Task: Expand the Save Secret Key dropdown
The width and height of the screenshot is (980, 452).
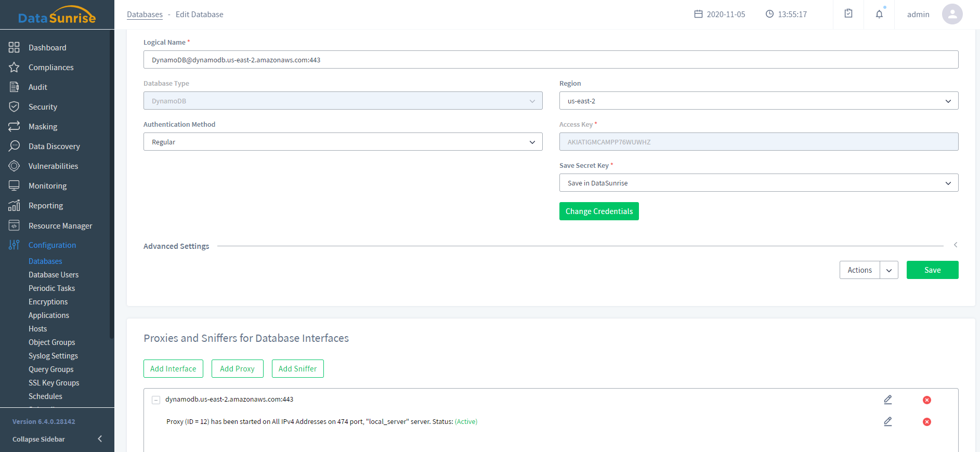Action: (x=759, y=183)
